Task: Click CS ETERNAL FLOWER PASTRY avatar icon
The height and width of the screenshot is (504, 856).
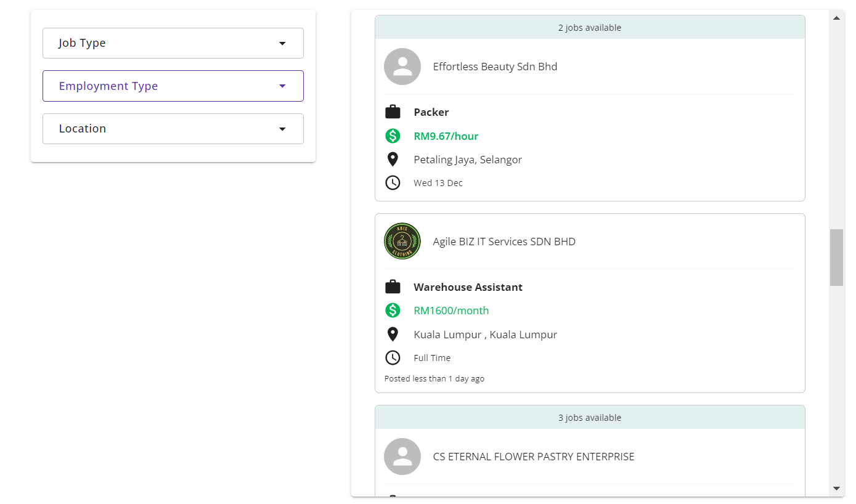Action: pos(402,457)
